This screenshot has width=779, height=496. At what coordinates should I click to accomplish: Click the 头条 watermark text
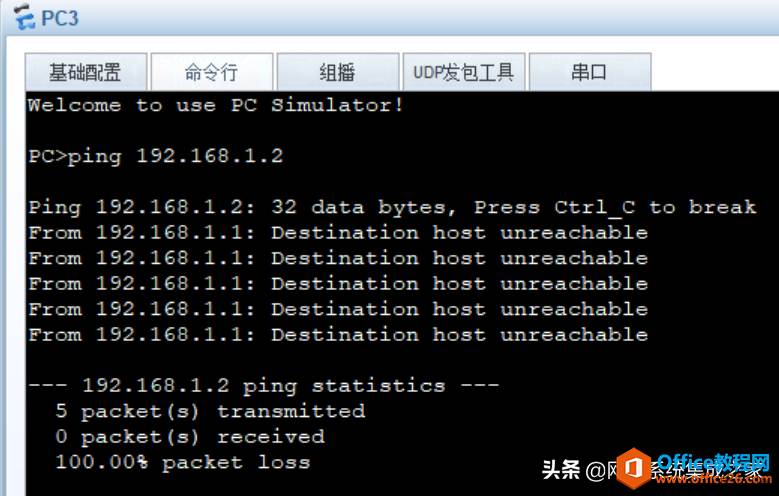click(x=561, y=469)
